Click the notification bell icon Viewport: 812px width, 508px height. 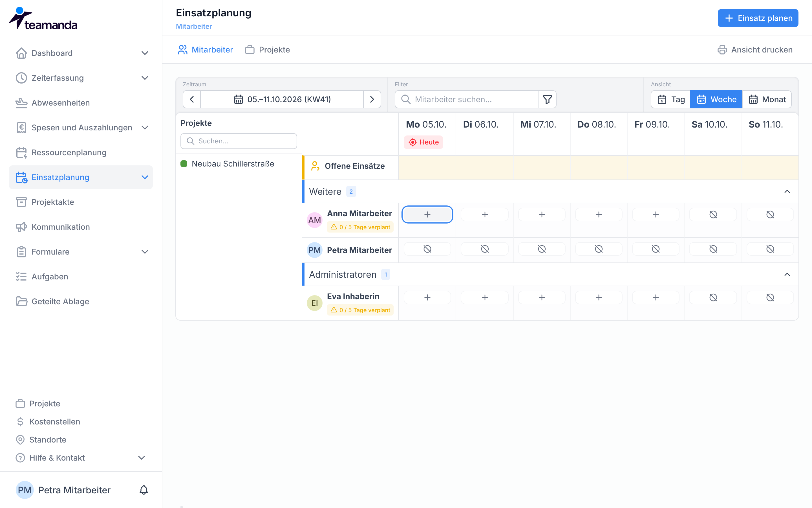[x=144, y=490]
